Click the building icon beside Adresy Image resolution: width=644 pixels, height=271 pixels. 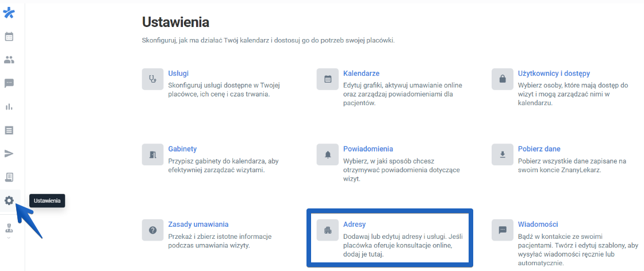[x=328, y=230]
